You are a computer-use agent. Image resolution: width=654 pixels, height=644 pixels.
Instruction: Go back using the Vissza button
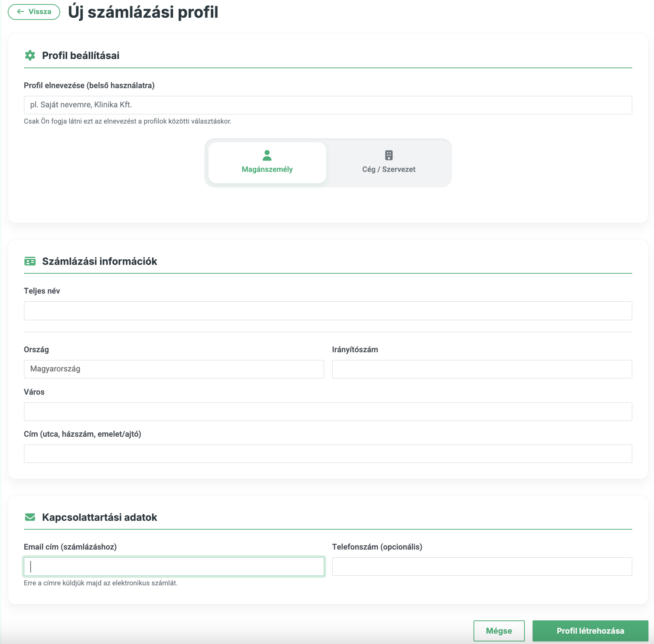[x=34, y=12]
